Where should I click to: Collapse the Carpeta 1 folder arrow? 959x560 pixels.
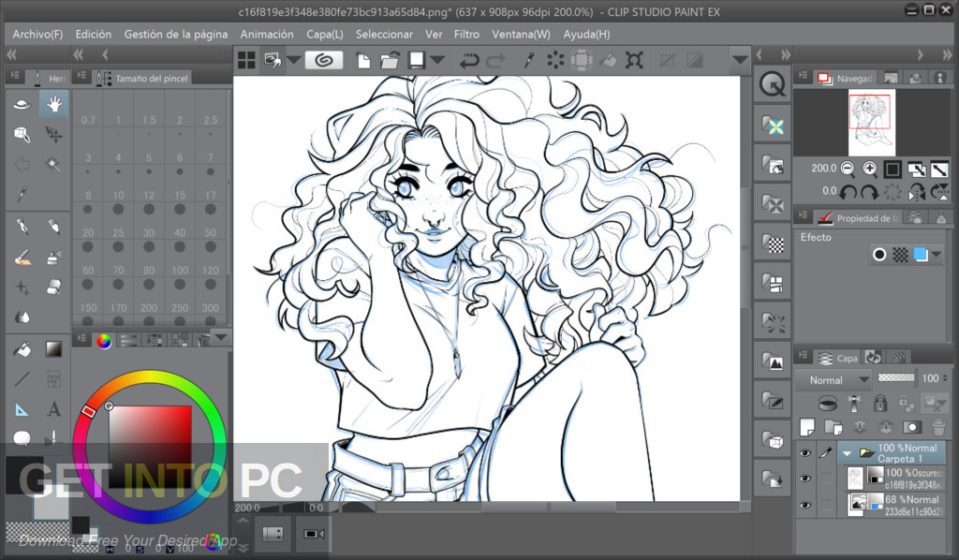tap(848, 452)
